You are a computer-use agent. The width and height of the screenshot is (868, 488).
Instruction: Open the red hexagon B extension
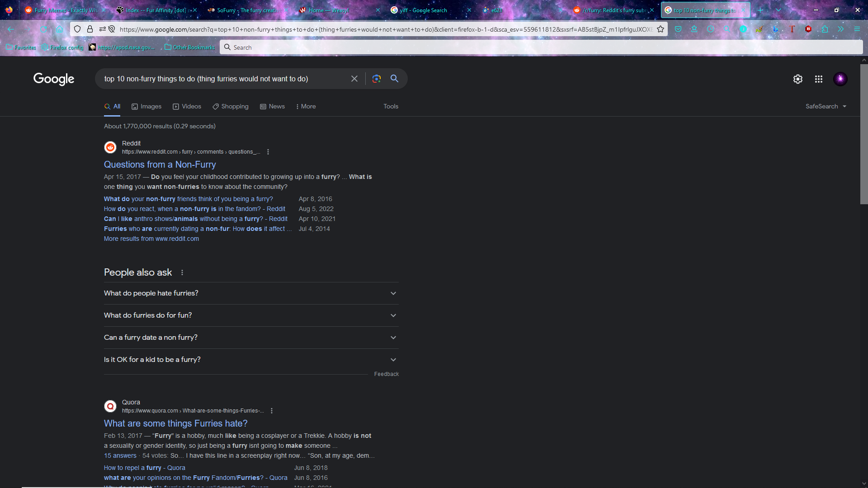(808, 29)
